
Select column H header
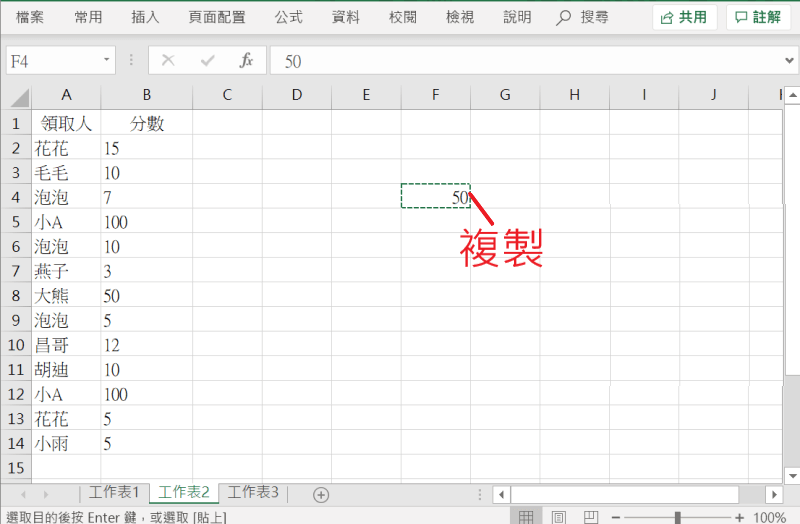coord(574,95)
